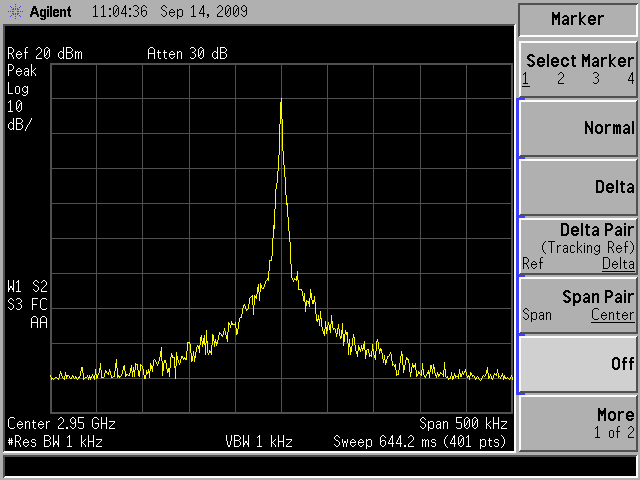Click the 10 dB/ scale division label

(x=19, y=116)
